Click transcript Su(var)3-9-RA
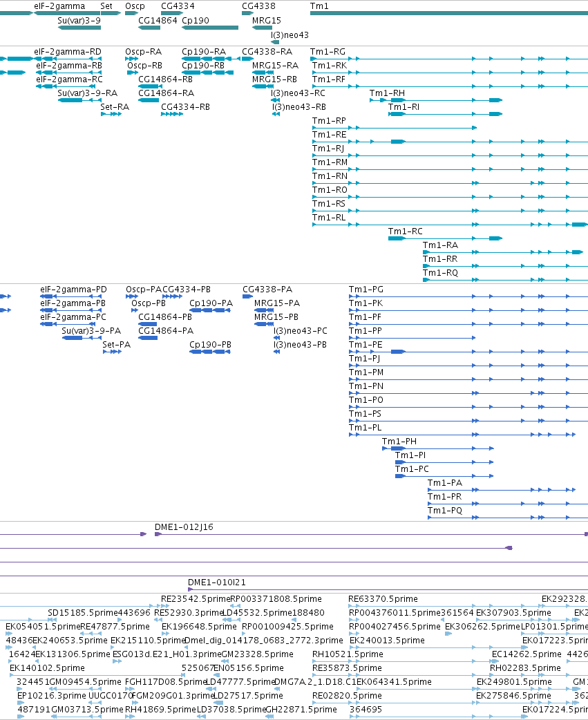Image resolution: width=588 pixels, height=720 pixels. 87,93
